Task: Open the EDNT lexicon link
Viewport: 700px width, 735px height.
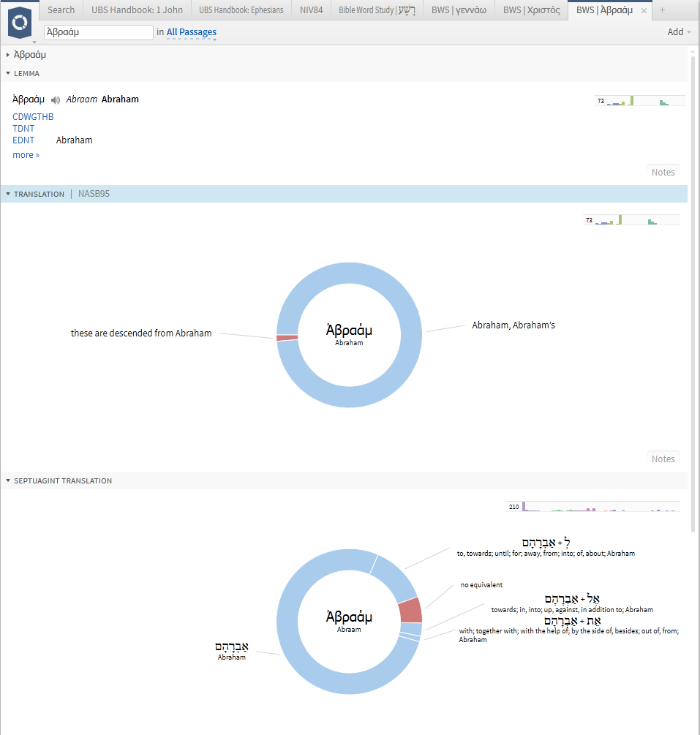Action: 23,140
